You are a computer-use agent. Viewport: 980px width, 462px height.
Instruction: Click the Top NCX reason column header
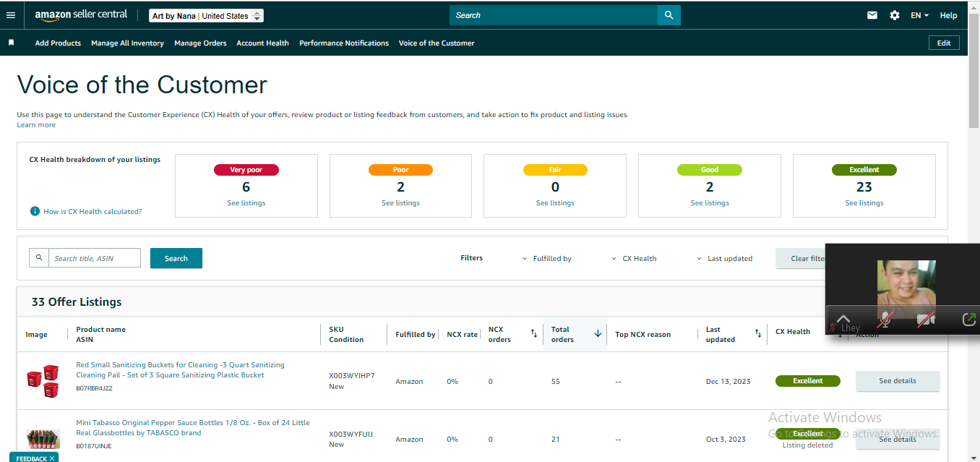642,334
